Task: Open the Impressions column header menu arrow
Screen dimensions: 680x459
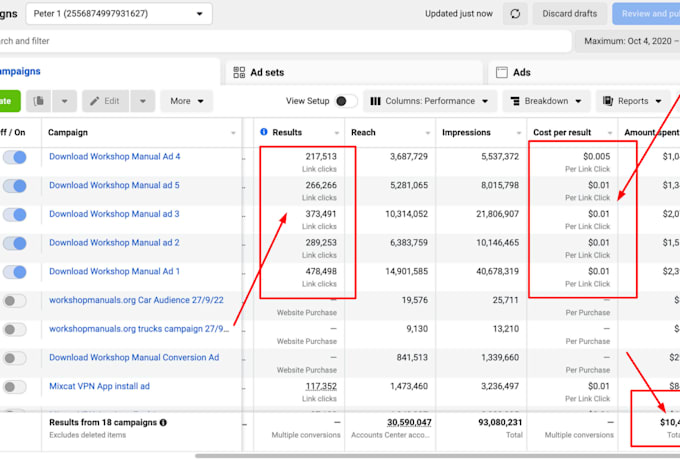Action: (x=519, y=133)
